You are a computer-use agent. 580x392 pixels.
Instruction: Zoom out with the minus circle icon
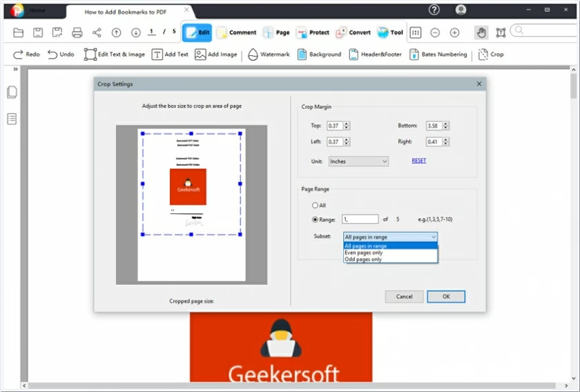(435, 32)
